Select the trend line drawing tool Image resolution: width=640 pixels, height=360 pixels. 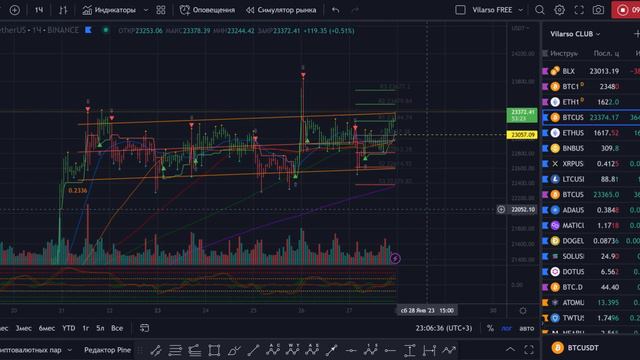(x=253, y=350)
